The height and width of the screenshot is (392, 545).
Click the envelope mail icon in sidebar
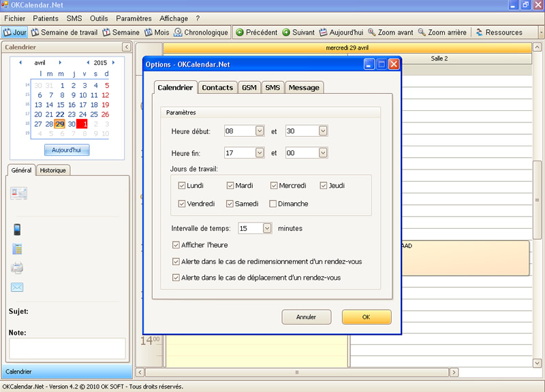[x=17, y=287]
